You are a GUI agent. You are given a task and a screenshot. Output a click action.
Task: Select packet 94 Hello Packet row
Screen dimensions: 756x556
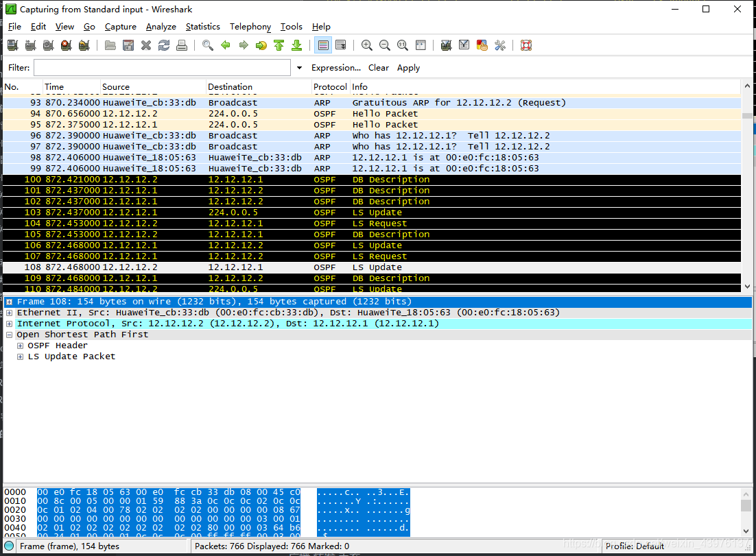coord(372,114)
